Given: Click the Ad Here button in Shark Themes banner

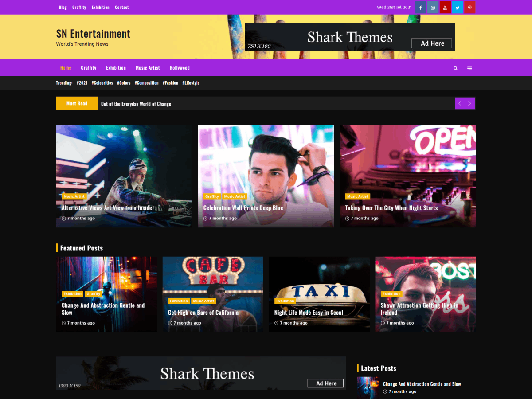Looking at the screenshot, I should (x=431, y=43).
